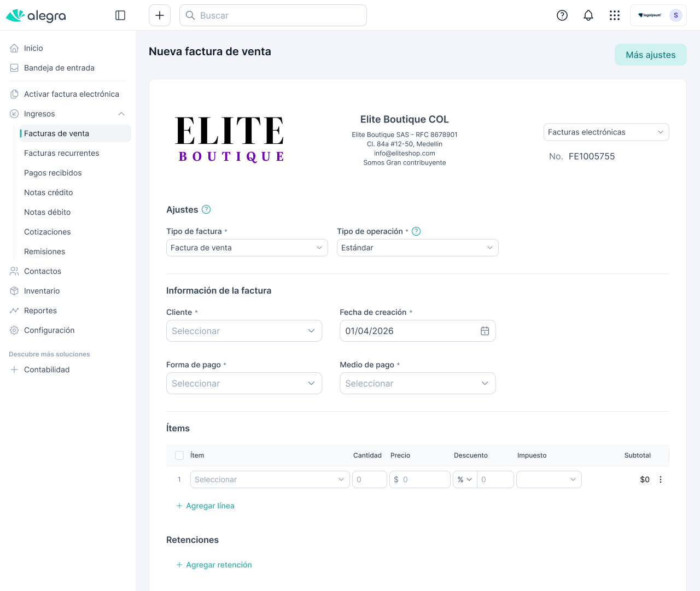
Task: Collapse the Ingresos menu section
Action: click(121, 114)
